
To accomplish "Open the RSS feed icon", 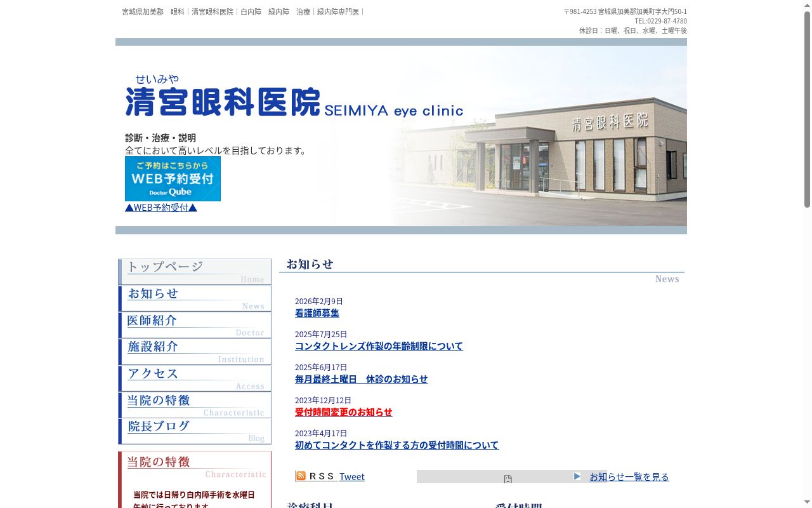I will 316,476.
